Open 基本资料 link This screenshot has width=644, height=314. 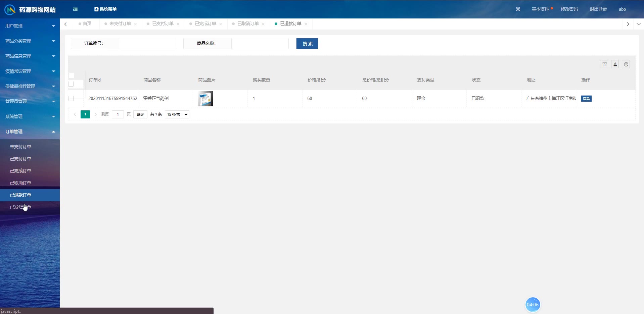click(x=540, y=9)
